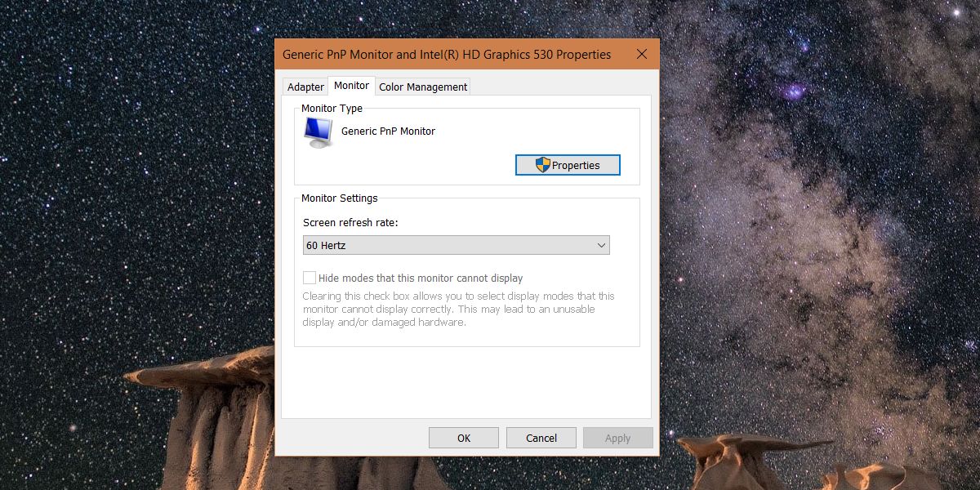The image size is (980, 490).
Task: Click the Apply button
Action: 618,438
